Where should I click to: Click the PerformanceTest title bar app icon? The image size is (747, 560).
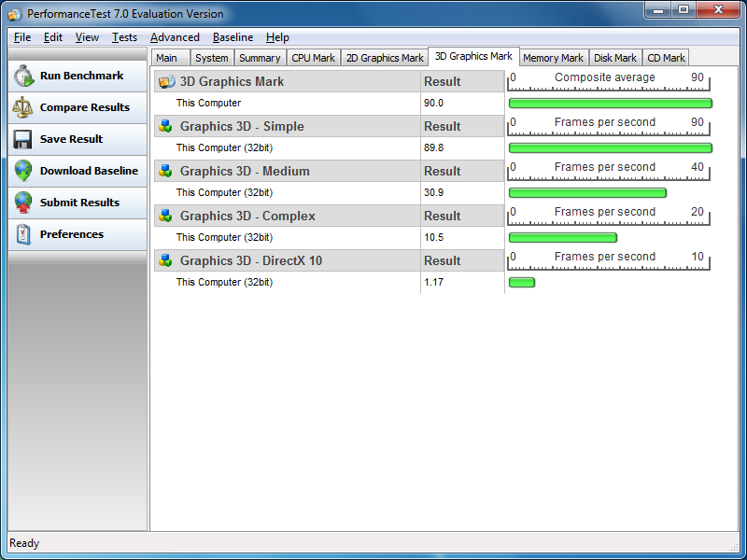tap(15, 14)
